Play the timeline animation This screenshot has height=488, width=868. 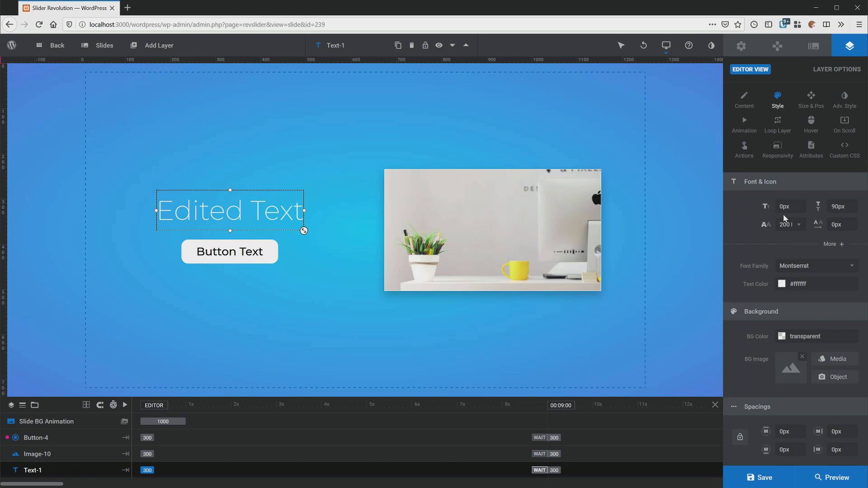point(125,405)
